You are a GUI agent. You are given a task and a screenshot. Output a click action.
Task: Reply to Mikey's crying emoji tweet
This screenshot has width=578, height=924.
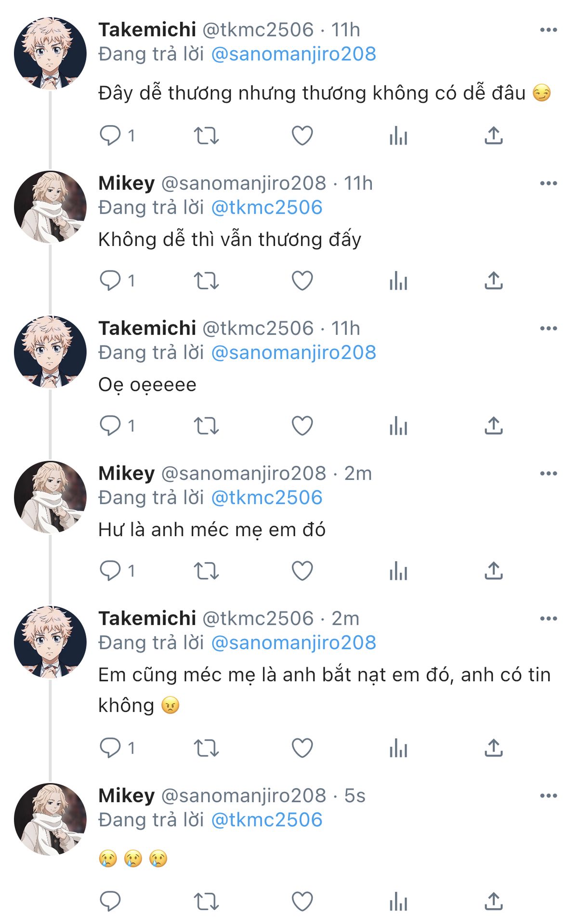coord(110,901)
